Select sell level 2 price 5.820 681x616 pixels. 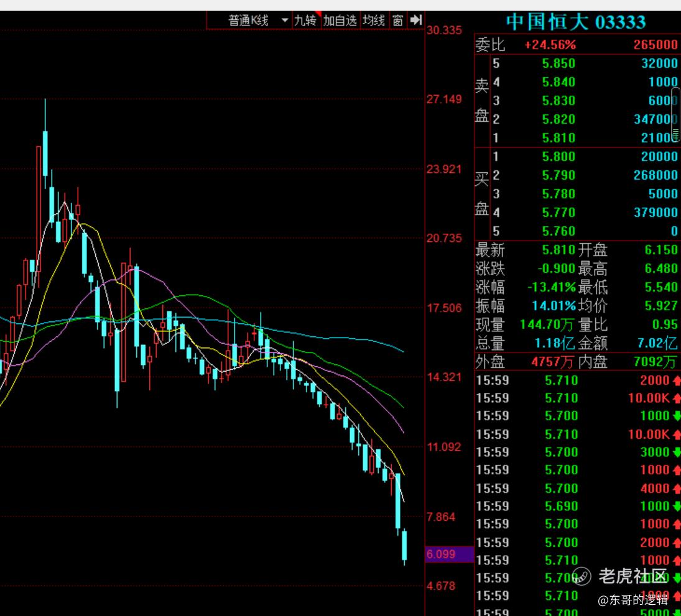[558, 119]
